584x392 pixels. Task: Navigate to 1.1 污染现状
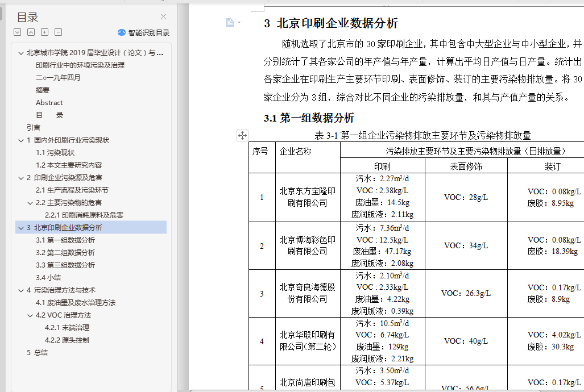(x=55, y=153)
